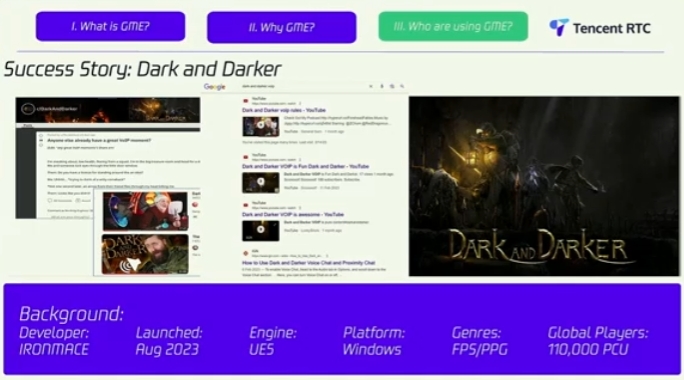Open the Reddit post 'Anyone else already have a great VoIP moment?'
Viewport: 684px width, 380px height.
coord(99,140)
